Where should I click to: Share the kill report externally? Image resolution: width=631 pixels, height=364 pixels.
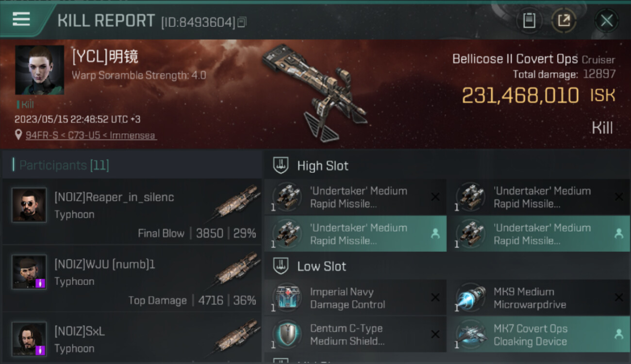coord(564,20)
